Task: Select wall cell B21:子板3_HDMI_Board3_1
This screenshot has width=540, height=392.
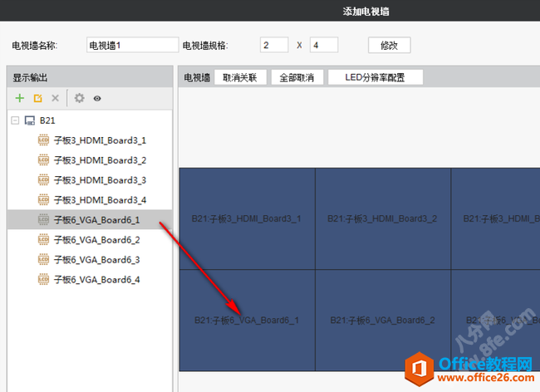Action: click(247, 218)
